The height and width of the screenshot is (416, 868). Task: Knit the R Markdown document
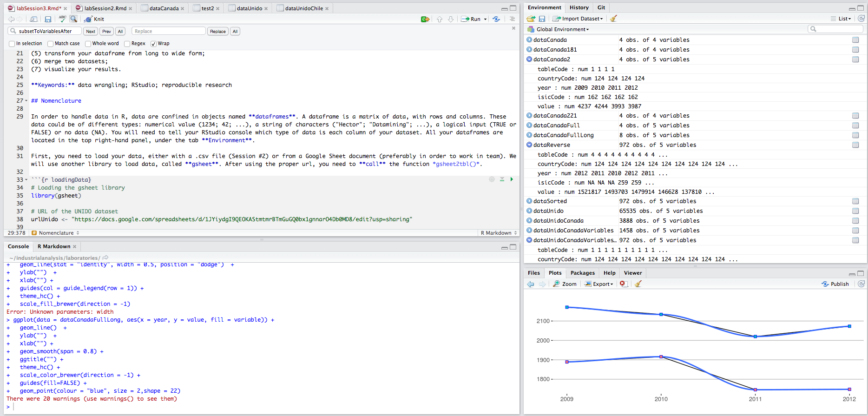(94, 19)
